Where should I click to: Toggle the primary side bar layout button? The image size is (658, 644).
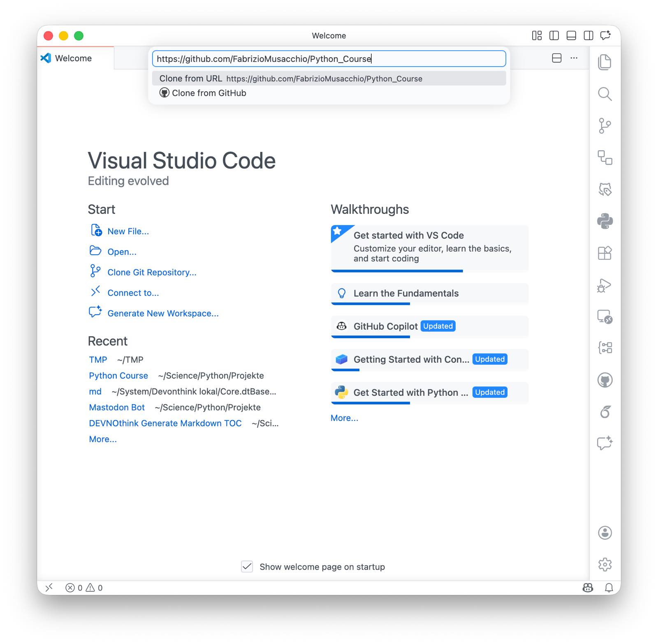click(x=554, y=36)
